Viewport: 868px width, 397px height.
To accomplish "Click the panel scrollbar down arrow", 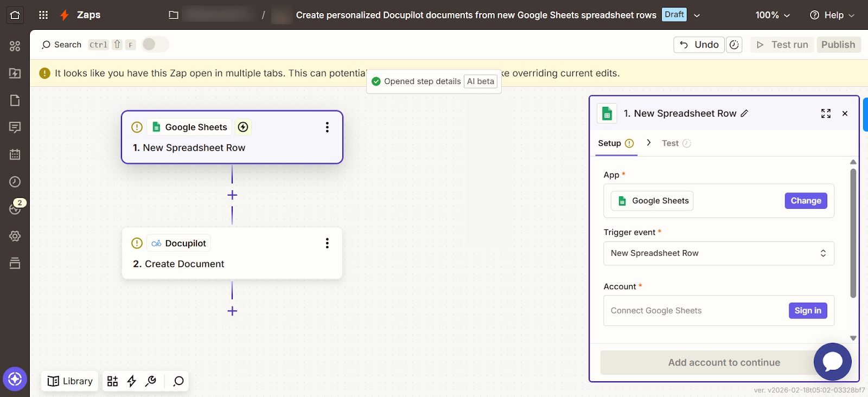I will pos(853,338).
